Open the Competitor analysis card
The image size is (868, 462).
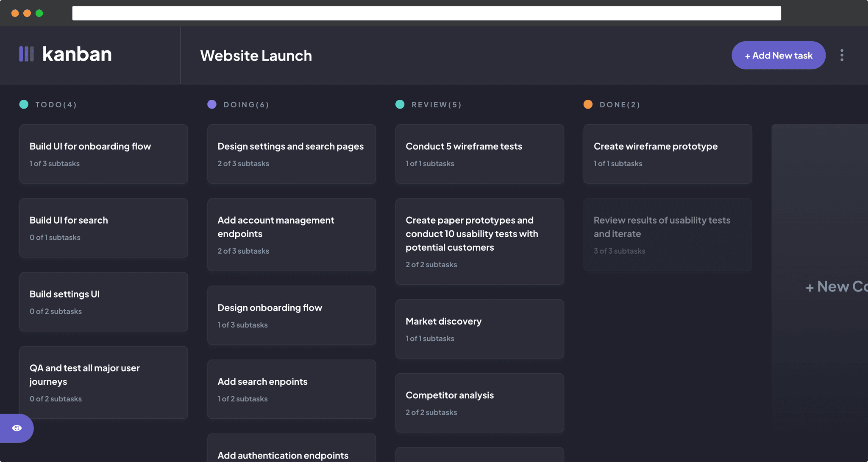(x=479, y=403)
